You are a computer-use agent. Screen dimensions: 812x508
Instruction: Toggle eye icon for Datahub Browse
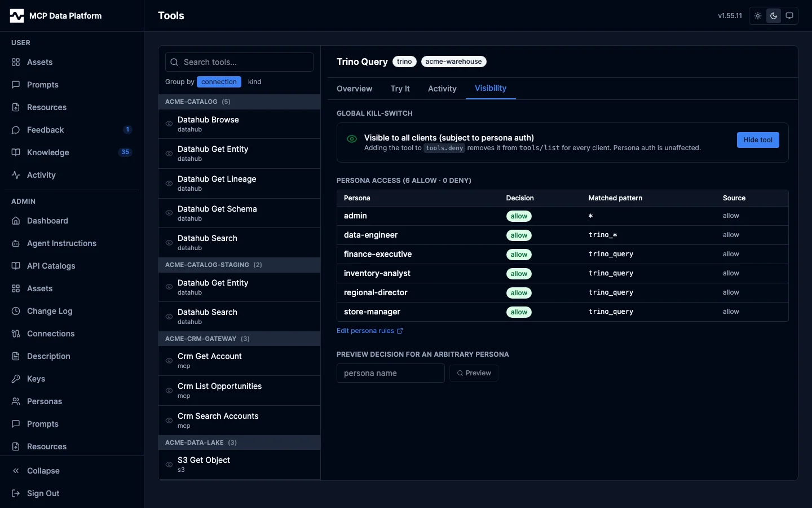click(169, 124)
